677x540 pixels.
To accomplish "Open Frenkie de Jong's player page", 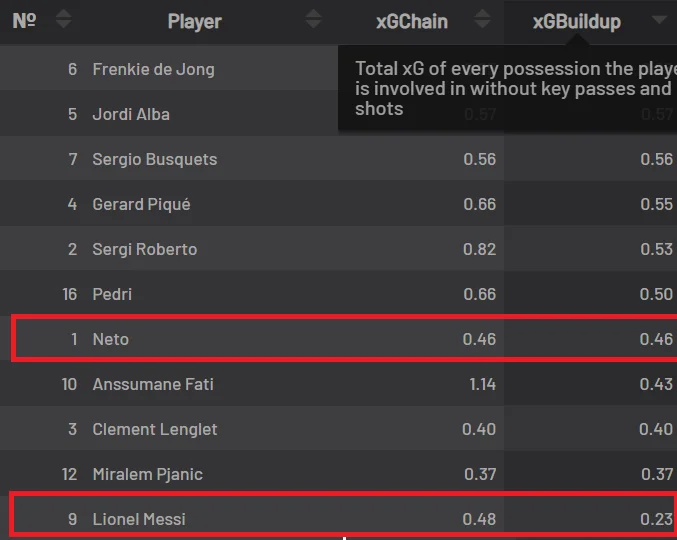I will 153,69.
